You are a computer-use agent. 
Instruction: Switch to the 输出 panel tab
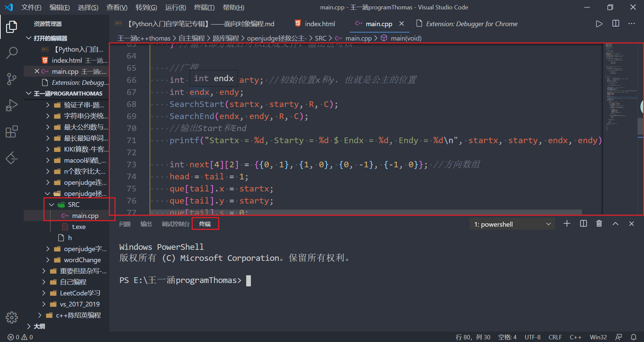146,224
